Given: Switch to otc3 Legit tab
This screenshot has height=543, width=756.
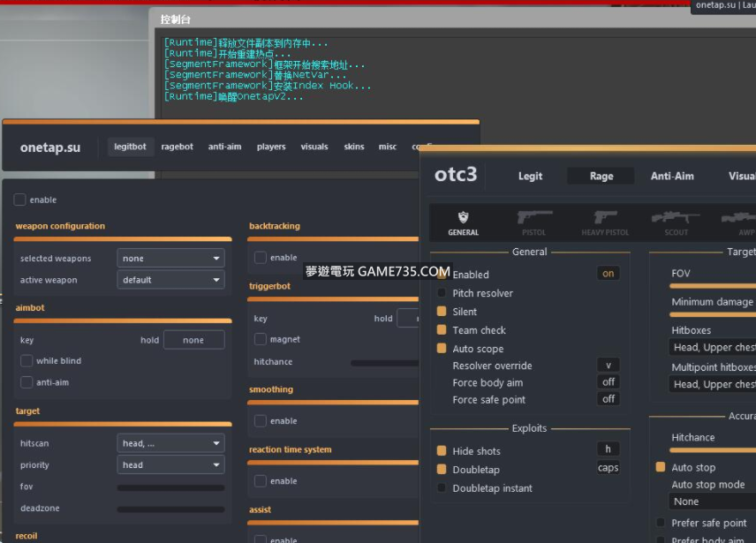Looking at the screenshot, I should pyautogui.click(x=531, y=176).
